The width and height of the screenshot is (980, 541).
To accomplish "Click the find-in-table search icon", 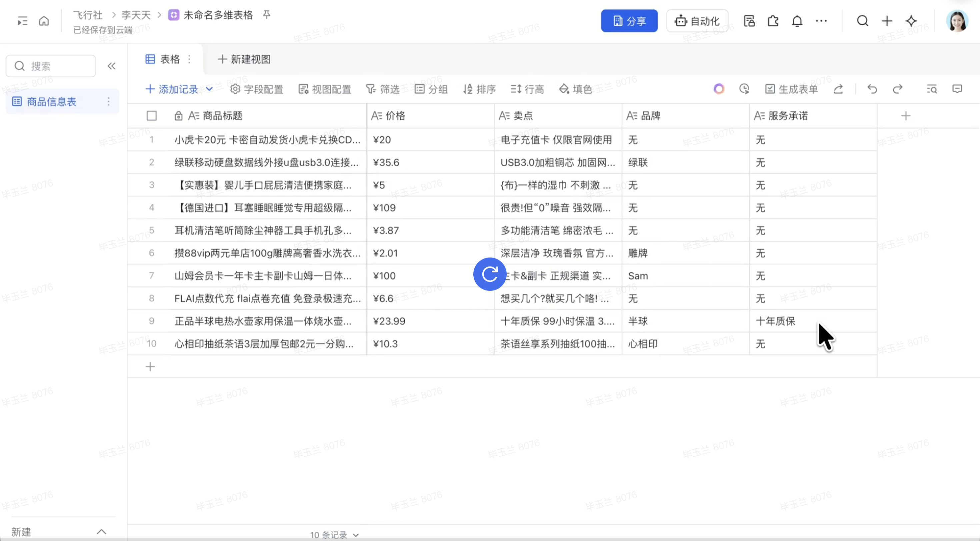I will coord(931,89).
